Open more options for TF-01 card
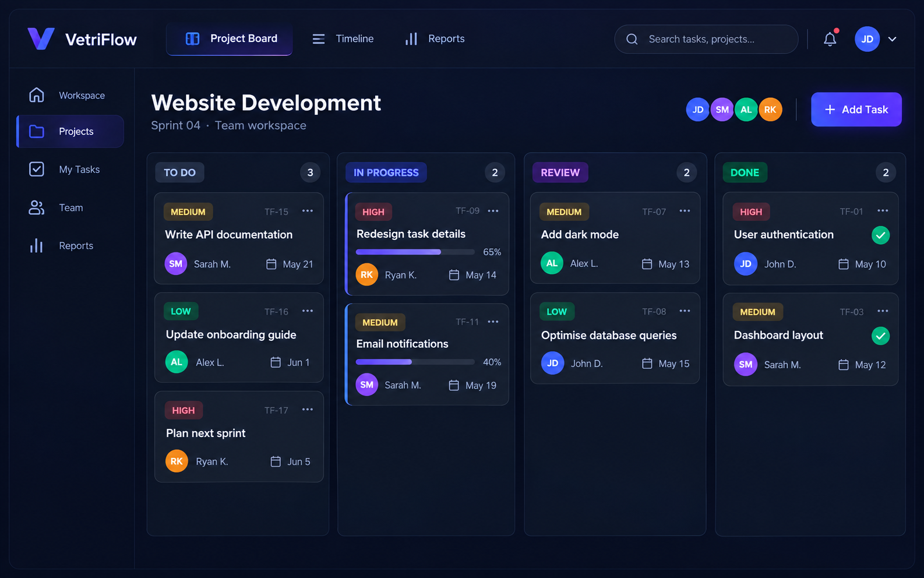 pyautogui.click(x=883, y=211)
